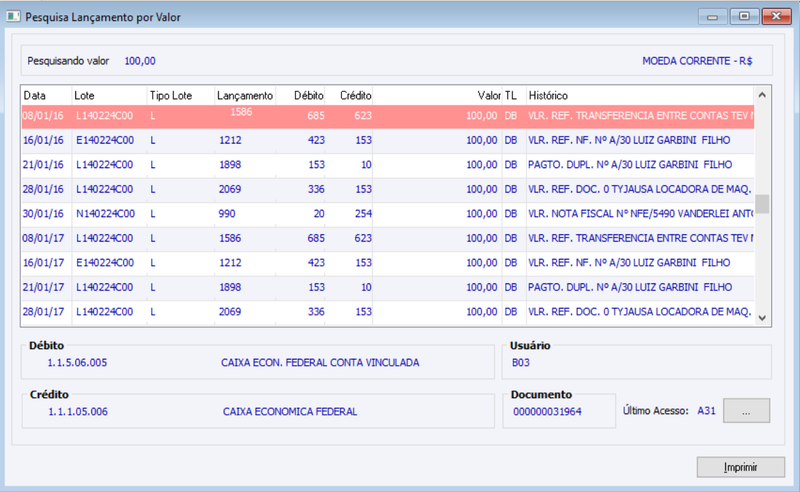The image size is (800, 492).
Task: Minimize the Pesquisa Lançamento por Valor window
Action: (712, 17)
